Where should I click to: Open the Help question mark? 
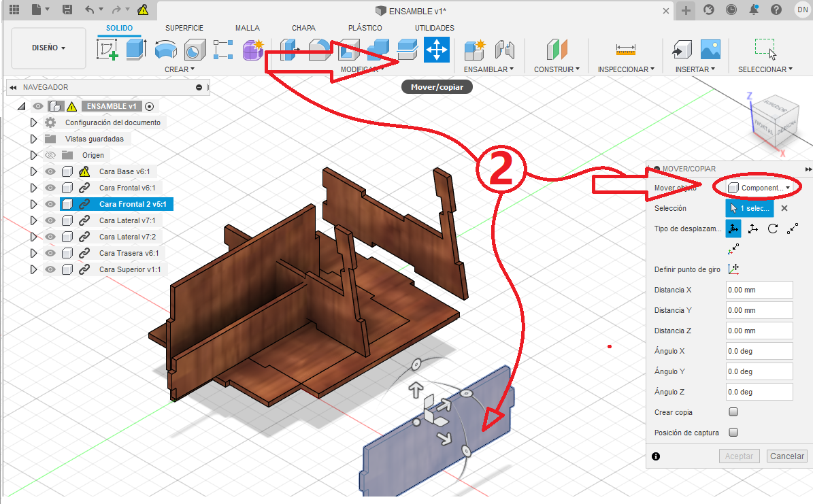click(x=776, y=10)
